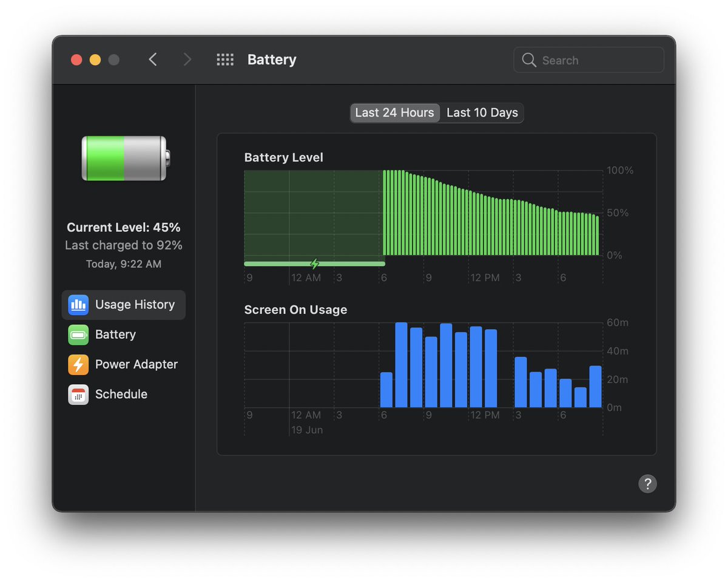
Task: Minimize window with yellow button
Action: 95,59
